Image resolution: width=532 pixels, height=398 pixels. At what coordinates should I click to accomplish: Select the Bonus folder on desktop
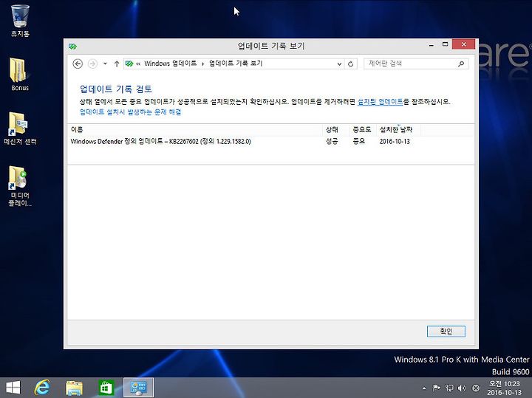(20, 75)
